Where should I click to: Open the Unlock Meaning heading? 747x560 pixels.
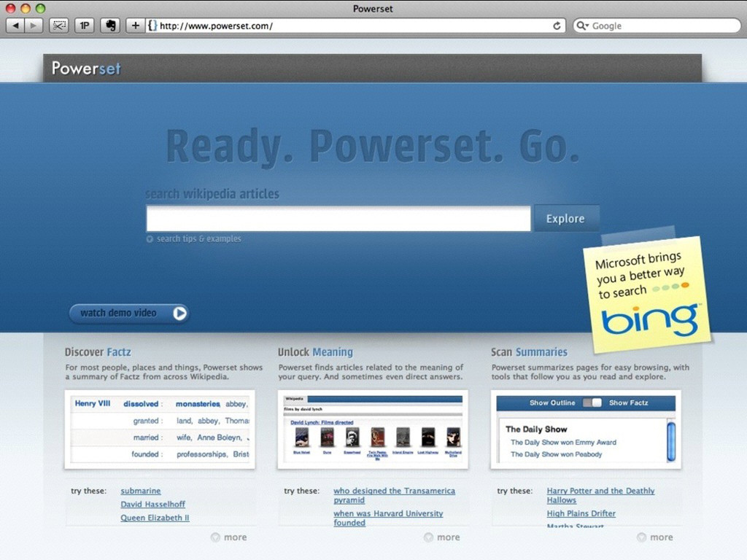[315, 352]
